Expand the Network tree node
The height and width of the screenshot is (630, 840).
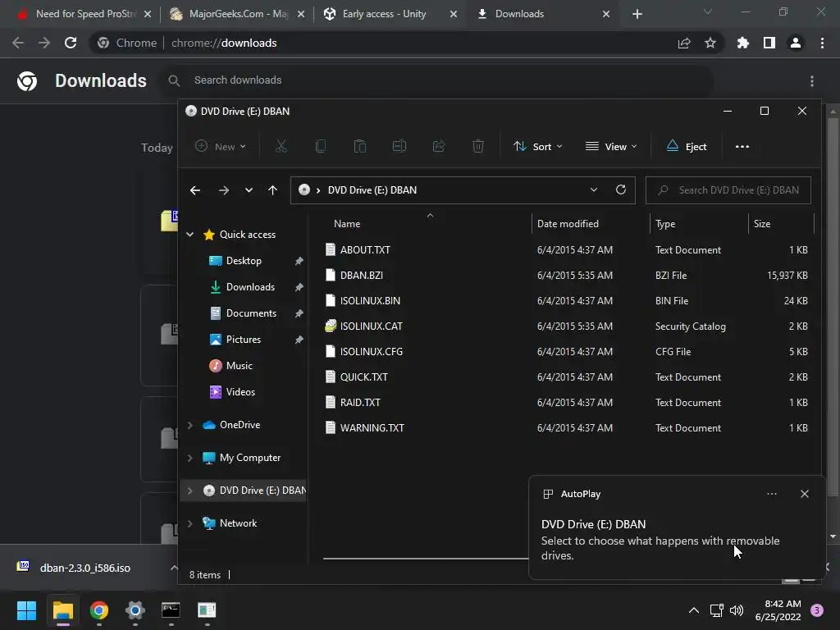point(190,523)
